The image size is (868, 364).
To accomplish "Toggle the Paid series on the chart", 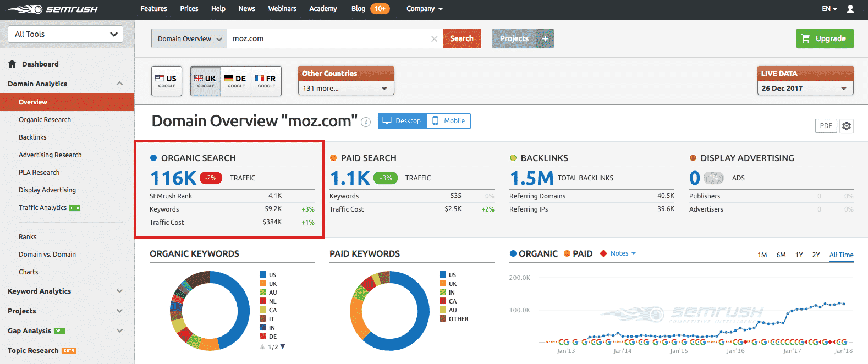I will pos(578,253).
